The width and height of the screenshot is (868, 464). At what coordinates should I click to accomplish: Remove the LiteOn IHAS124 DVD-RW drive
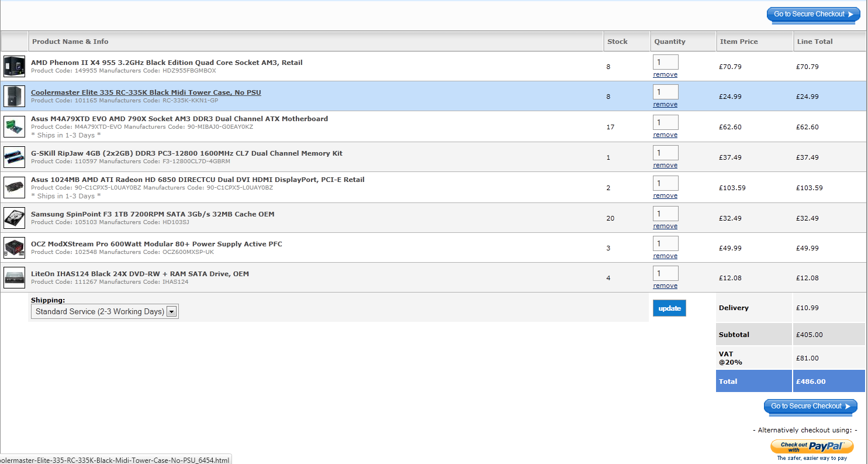pyautogui.click(x=665, y=286)
